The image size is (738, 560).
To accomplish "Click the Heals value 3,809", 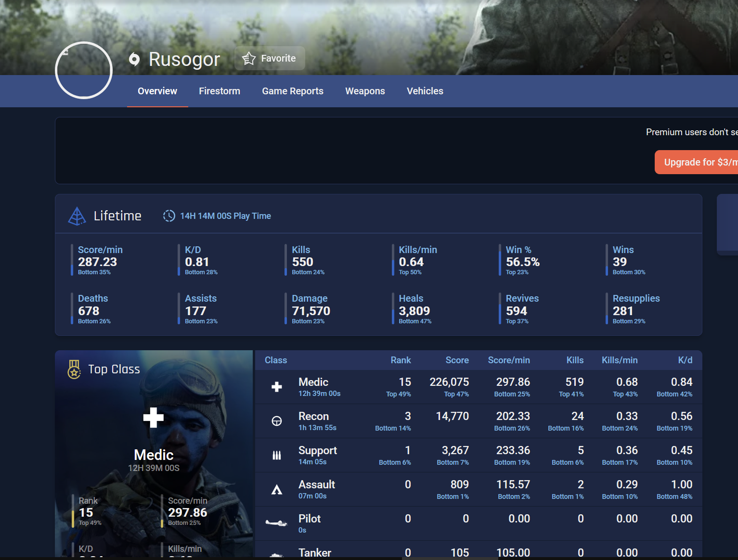I will pyautogui.click(x=414, y=311).
